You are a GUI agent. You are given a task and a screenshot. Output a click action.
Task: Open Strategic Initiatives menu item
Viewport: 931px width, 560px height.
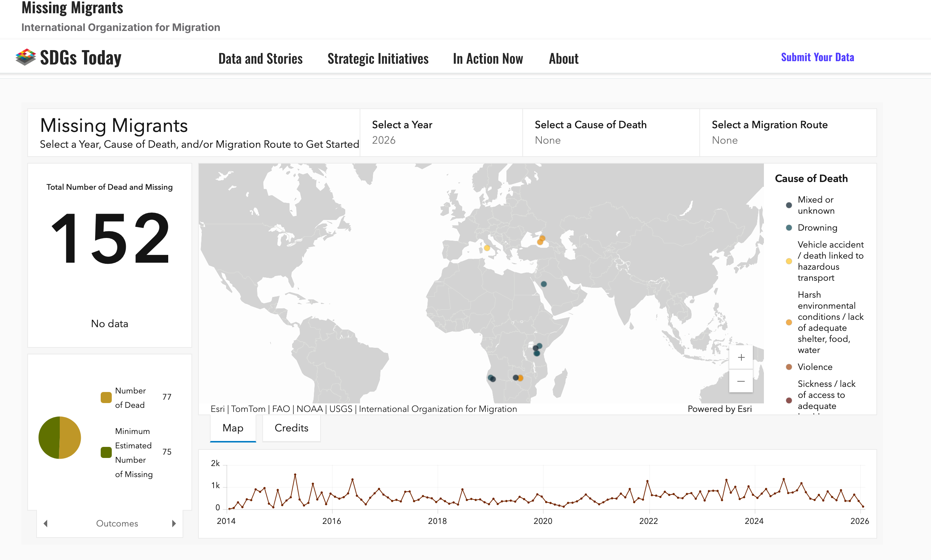(378, 59)
